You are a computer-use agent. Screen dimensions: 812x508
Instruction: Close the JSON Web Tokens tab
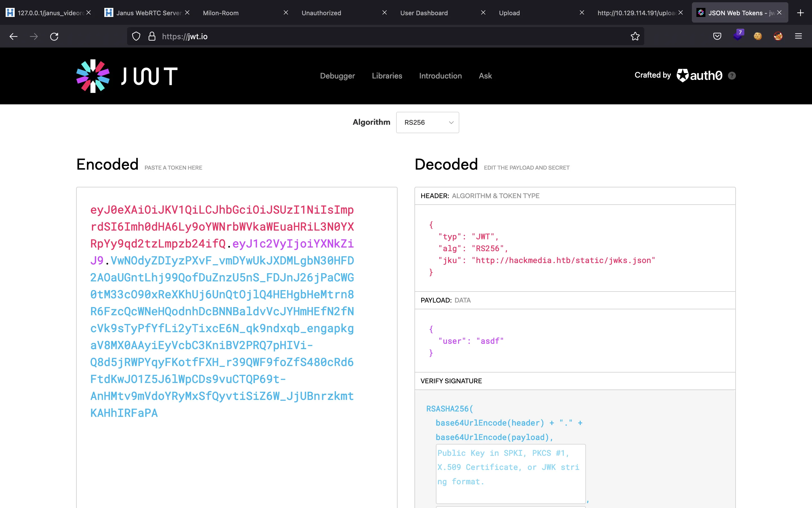click(x=779, y=12)
